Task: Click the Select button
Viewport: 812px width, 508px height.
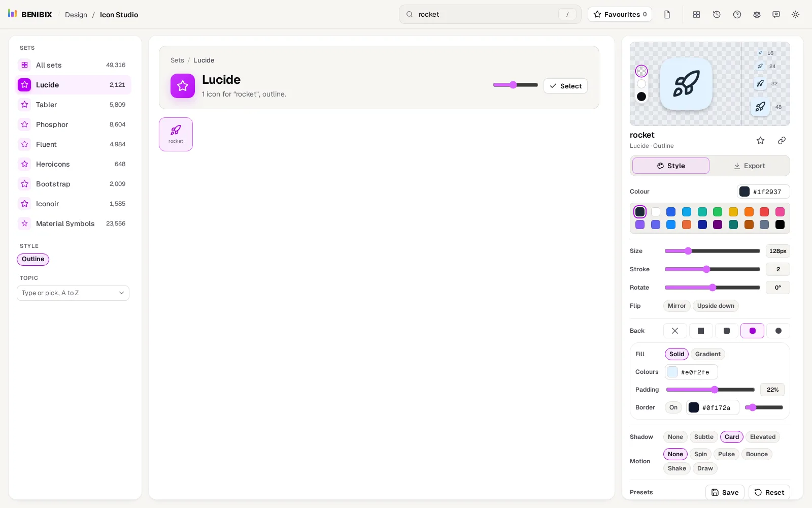Action: (565, 86)
